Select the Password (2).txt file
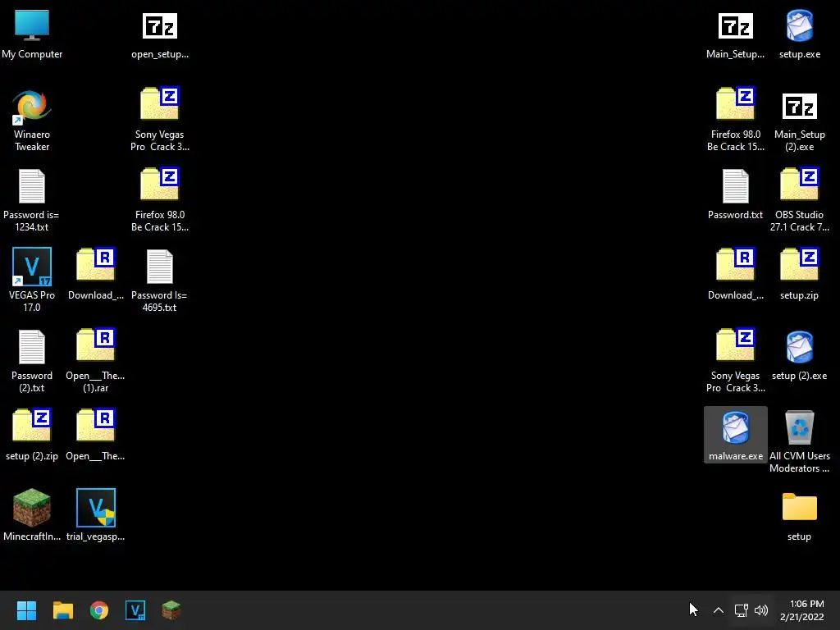840x630 pixels. tap(32, 362)
